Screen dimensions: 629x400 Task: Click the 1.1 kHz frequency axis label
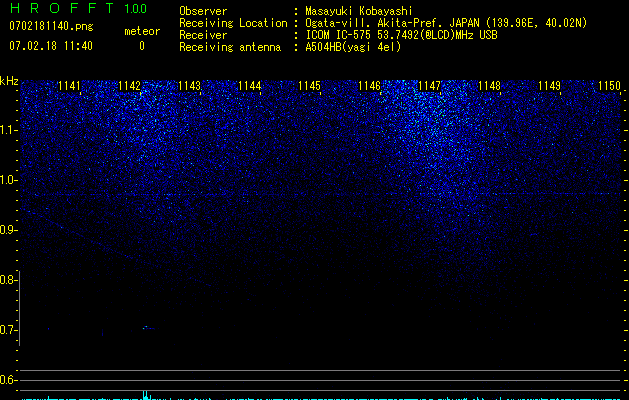8,130
